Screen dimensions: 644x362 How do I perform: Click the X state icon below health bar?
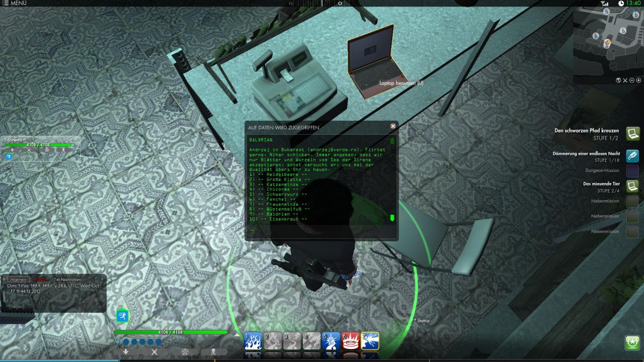pyautogui.click(x=154, y=352)
